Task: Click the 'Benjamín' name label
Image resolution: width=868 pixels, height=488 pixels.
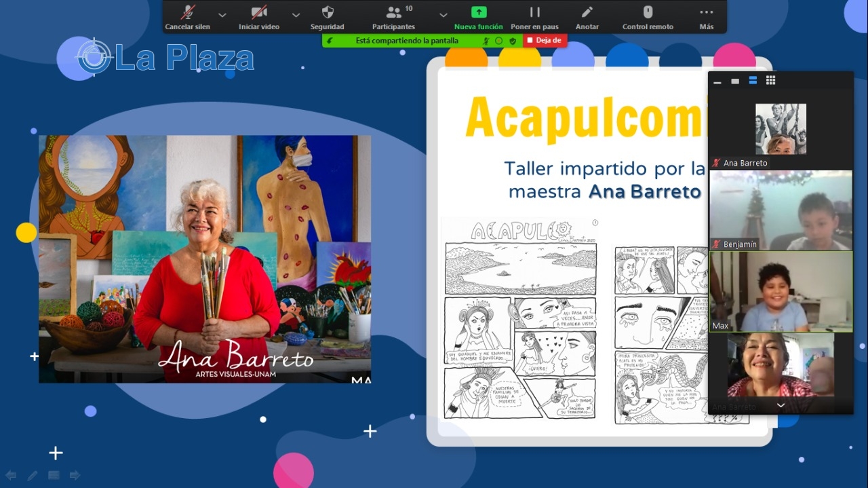Action: tap(740, 244)
